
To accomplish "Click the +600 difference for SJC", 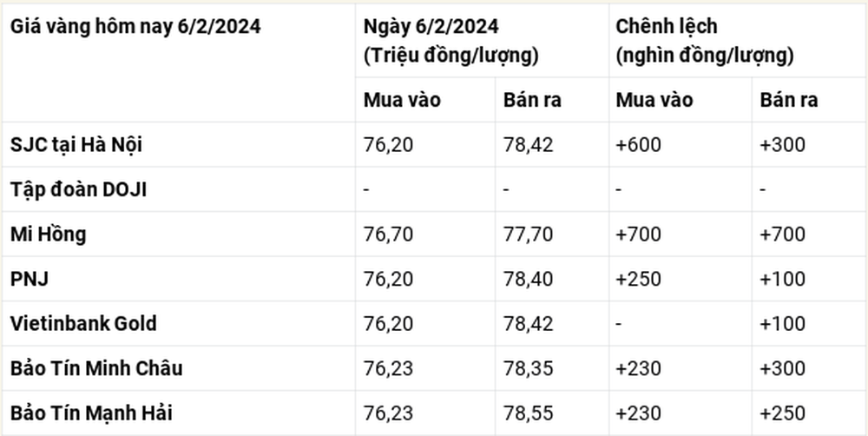I will click(x=638, y=144).
